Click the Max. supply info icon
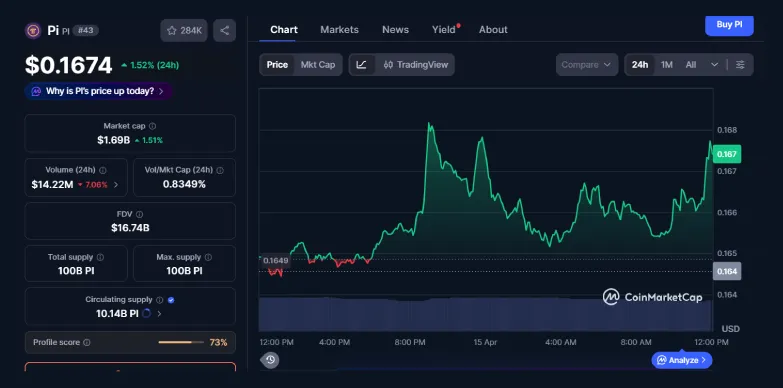The height and width of the screenshot is (388, 783). point(208,257)
